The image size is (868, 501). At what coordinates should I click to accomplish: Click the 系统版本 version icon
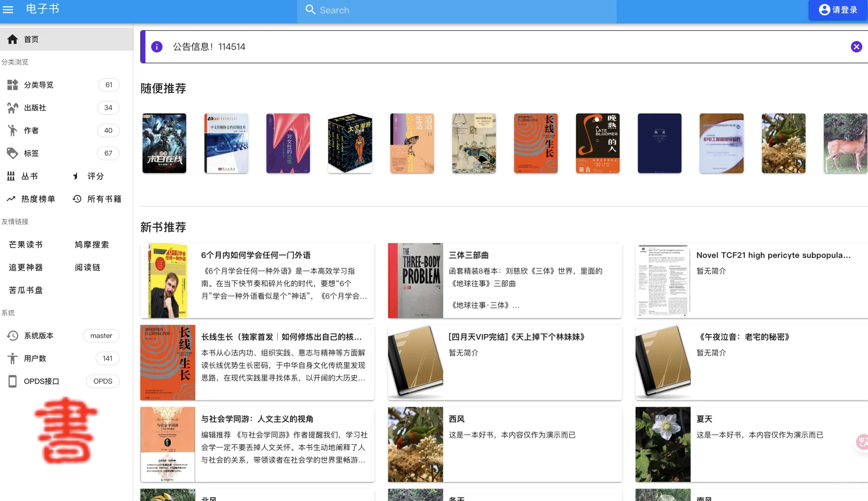(13, 336)
